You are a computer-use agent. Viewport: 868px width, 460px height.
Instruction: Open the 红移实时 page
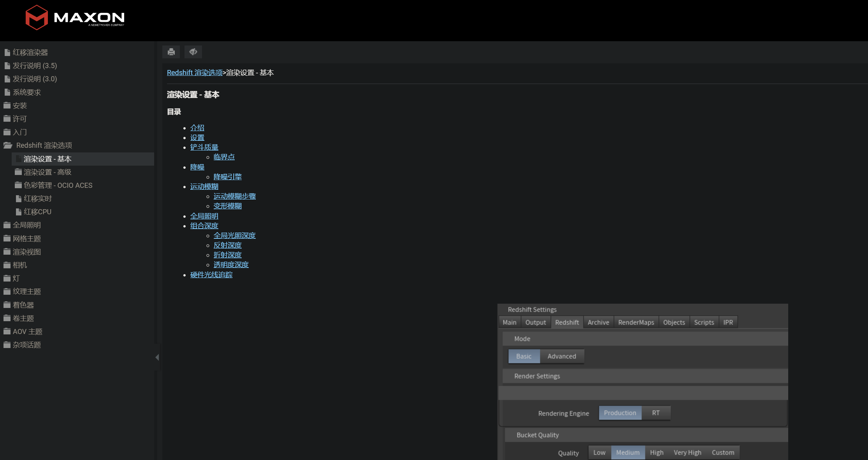click(x=38, y=198)
